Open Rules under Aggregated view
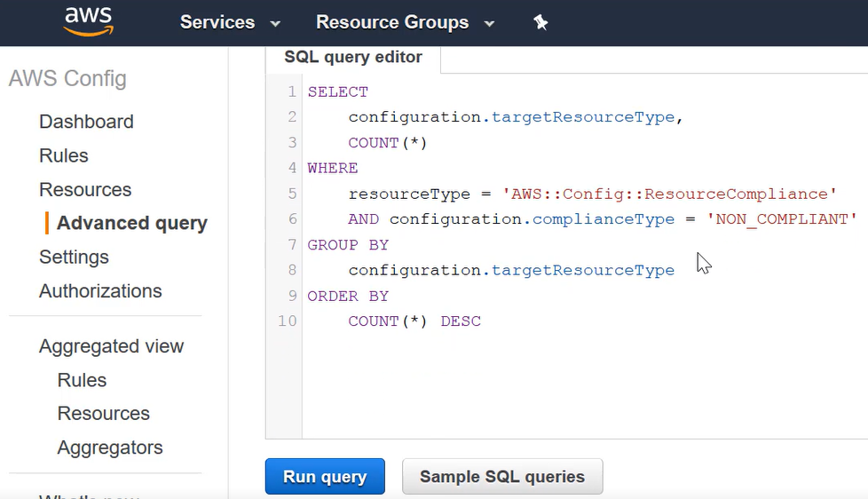Viewport: 868px width, 499px height. coord(82,380)
